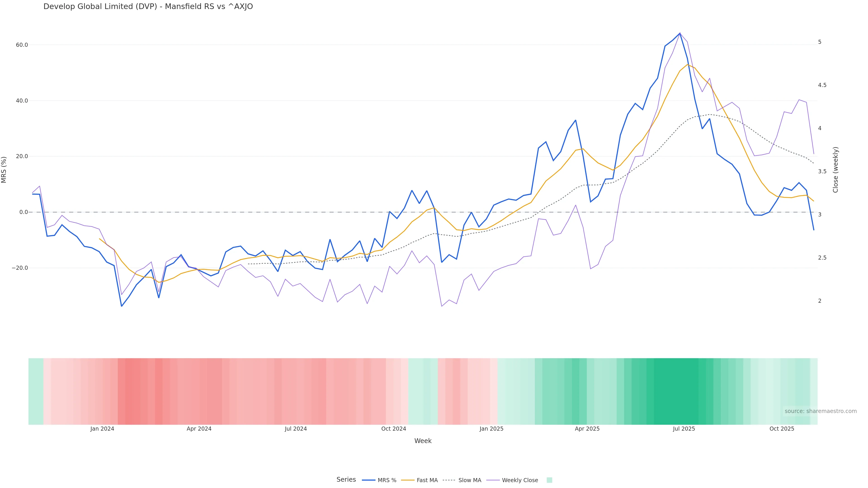Click the blue MRS % legend line icon
This screenshot has height=488, width=868.
(369, 480)
